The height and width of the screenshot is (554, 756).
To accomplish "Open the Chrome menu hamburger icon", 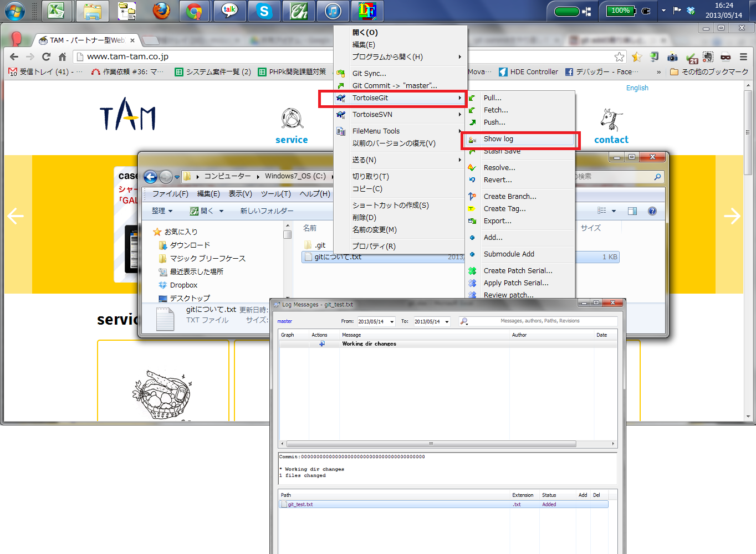I will pos(743,57).
